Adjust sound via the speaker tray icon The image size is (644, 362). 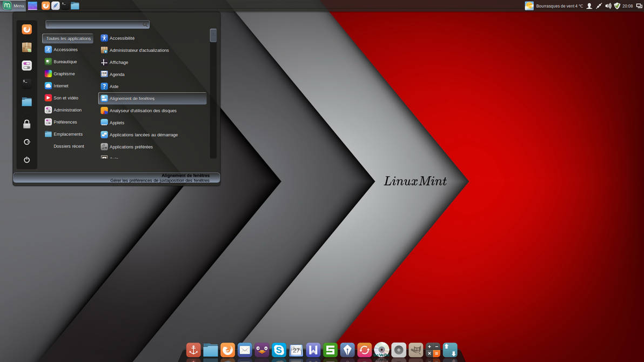click(608, 6)
